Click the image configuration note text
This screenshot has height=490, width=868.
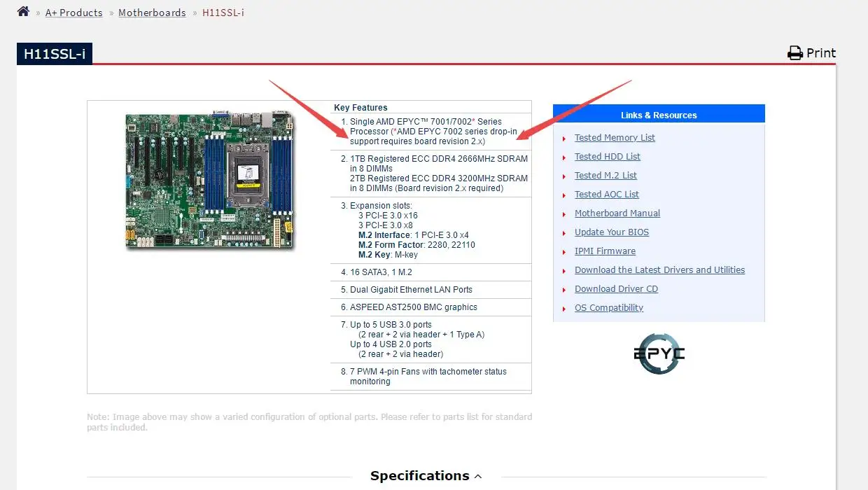click(x=309, y=422)
